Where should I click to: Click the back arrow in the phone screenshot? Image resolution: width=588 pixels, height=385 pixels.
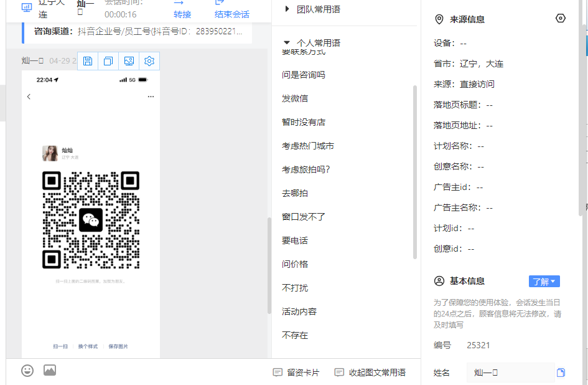[x=29, y=97]
